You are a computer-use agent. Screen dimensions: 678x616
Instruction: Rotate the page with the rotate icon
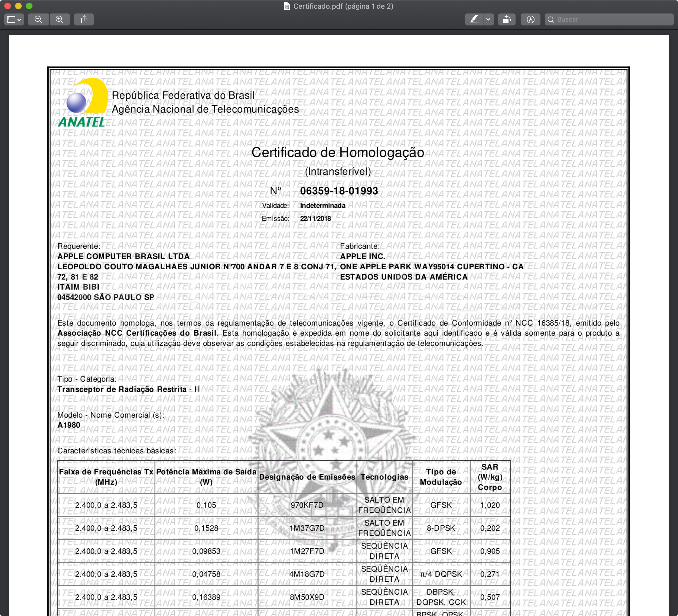pos(507,19)
